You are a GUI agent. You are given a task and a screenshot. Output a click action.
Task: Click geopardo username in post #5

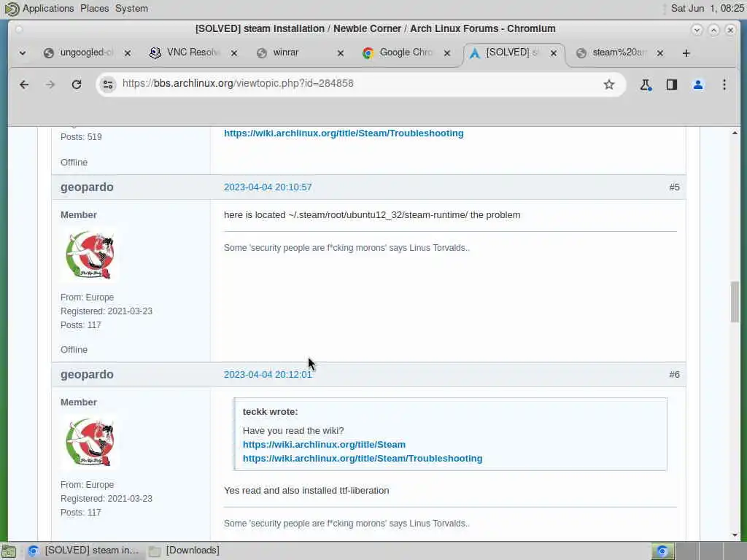87,187
